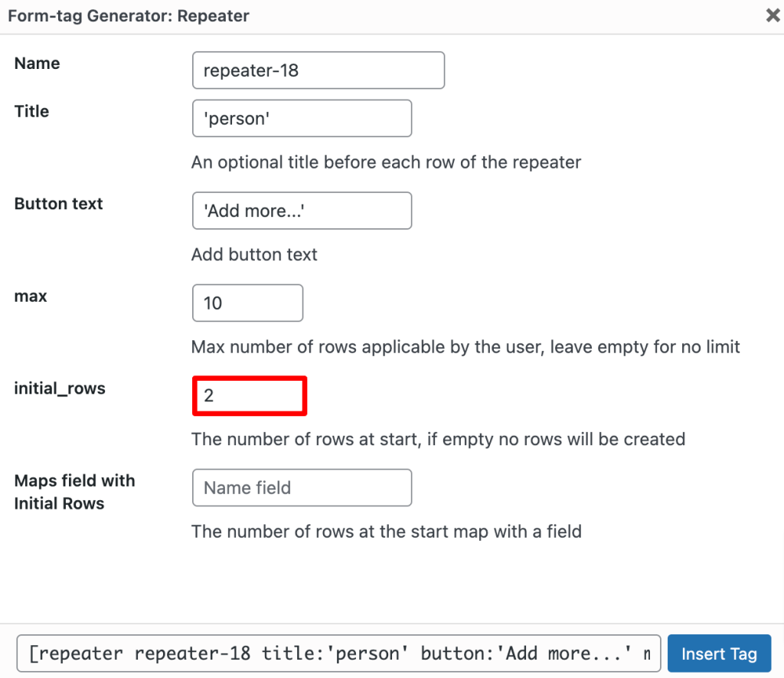Click the Insert Tag button

[x=719, y=653]
